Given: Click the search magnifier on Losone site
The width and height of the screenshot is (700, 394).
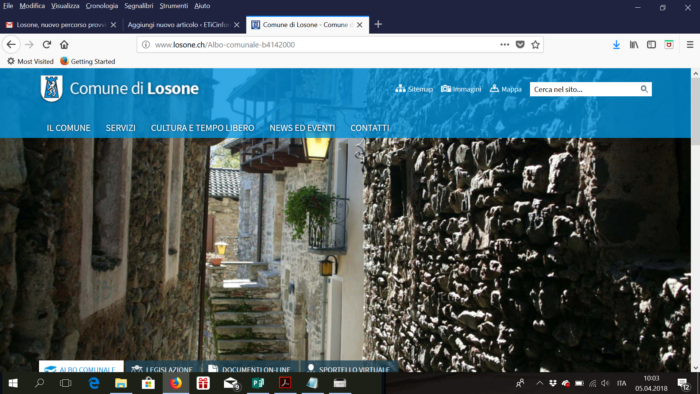Looking at the screenshot, I should (x=644, y=89).
